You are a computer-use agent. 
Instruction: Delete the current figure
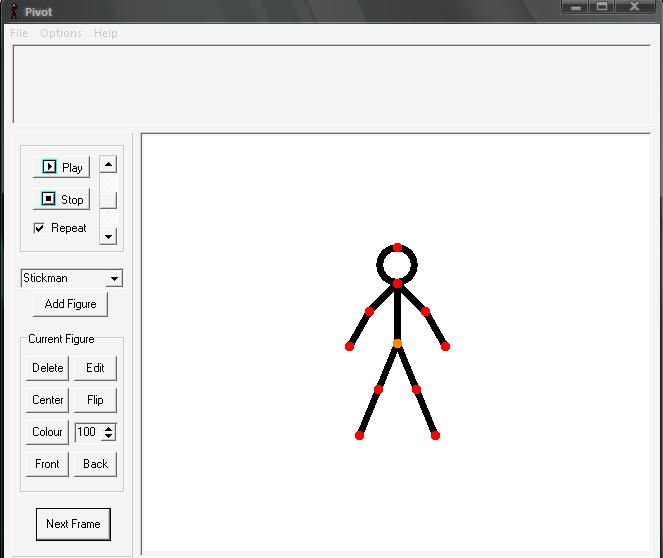[47, 368]
